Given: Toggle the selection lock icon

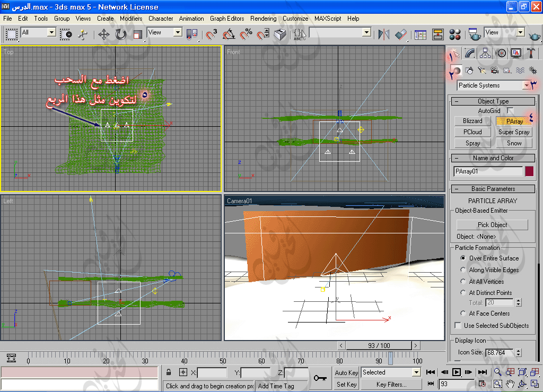Looking at the screenshot, I should (169, 372).
